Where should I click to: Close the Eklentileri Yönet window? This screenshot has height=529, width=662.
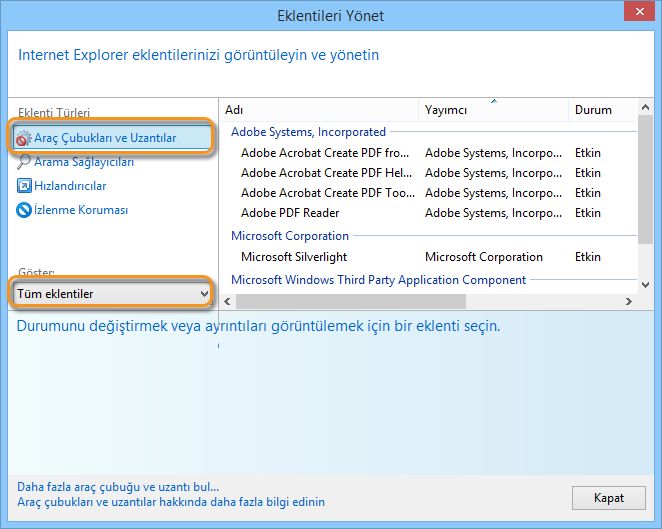tap(639, 11)
